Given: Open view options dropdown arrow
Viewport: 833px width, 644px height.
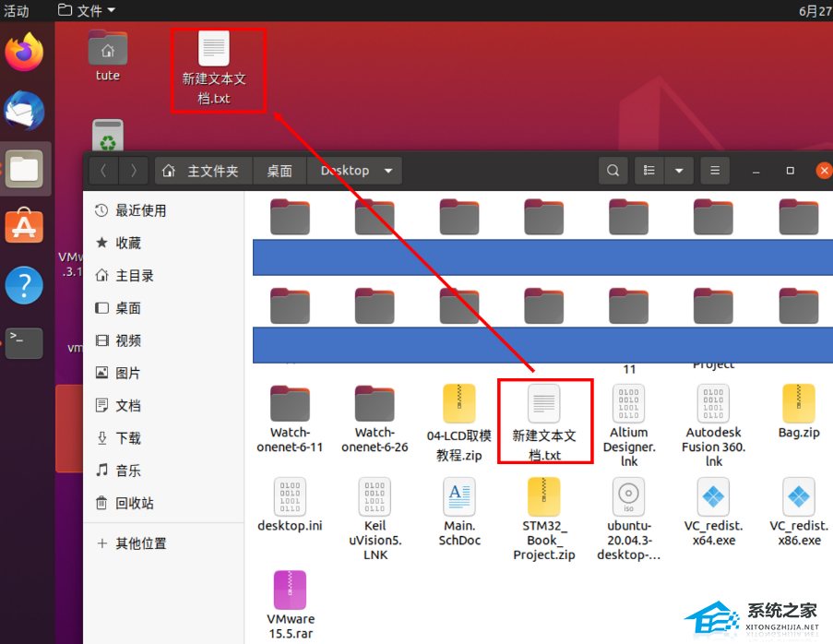Looking at the screenshot, I should pyautogui.click(x=679, y=171).
